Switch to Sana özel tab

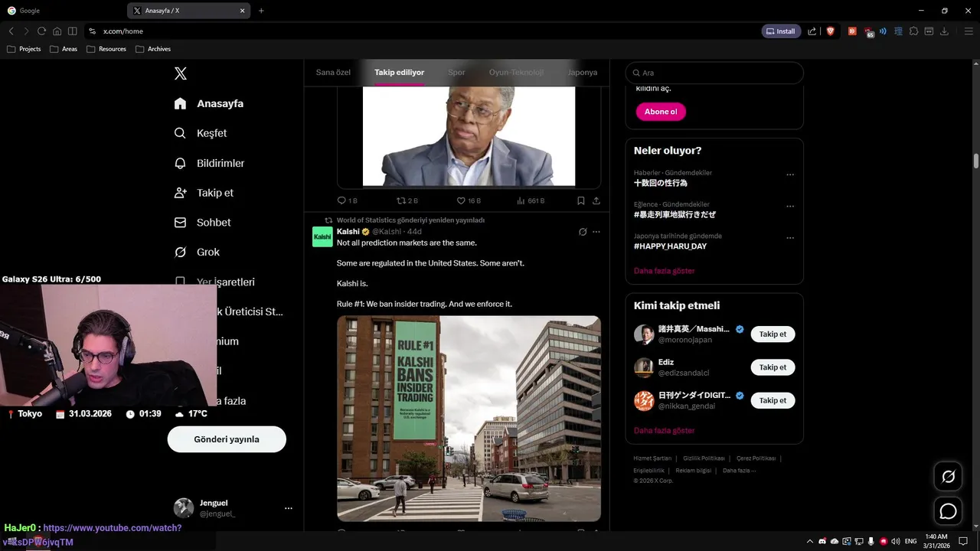coord(333,72)
